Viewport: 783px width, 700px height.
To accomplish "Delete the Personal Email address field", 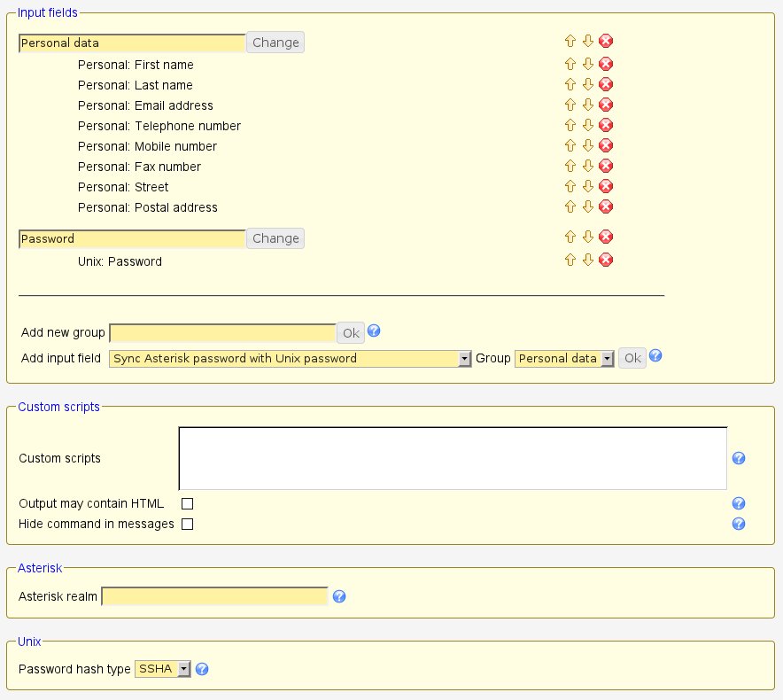I will pyautogui.click(x=606, y=105).
